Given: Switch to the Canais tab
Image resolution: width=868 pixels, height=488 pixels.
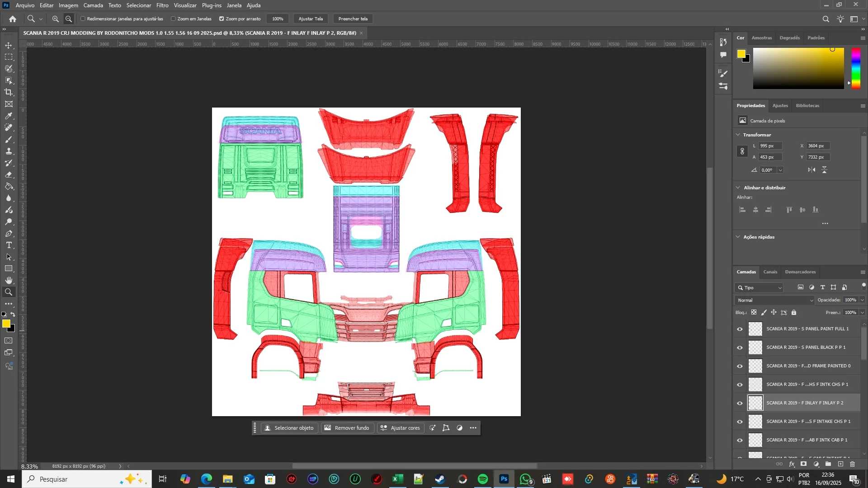Looking at the screenshot, I should 770,272.
